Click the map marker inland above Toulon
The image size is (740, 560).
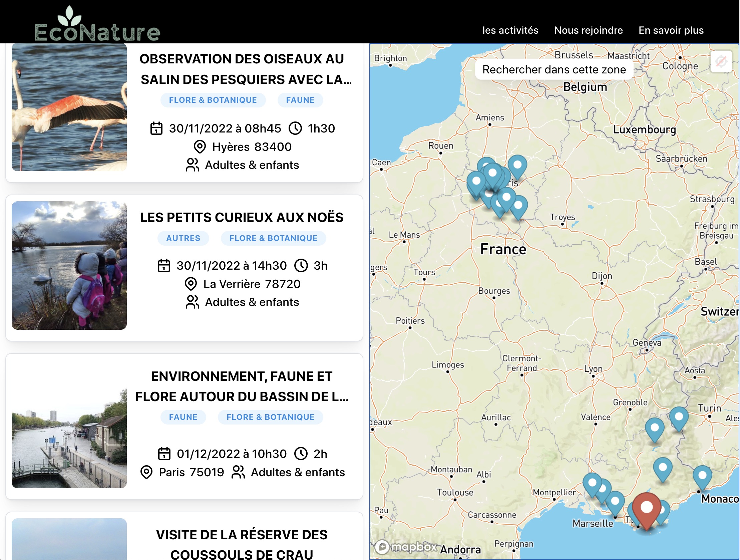pos(663,470)
